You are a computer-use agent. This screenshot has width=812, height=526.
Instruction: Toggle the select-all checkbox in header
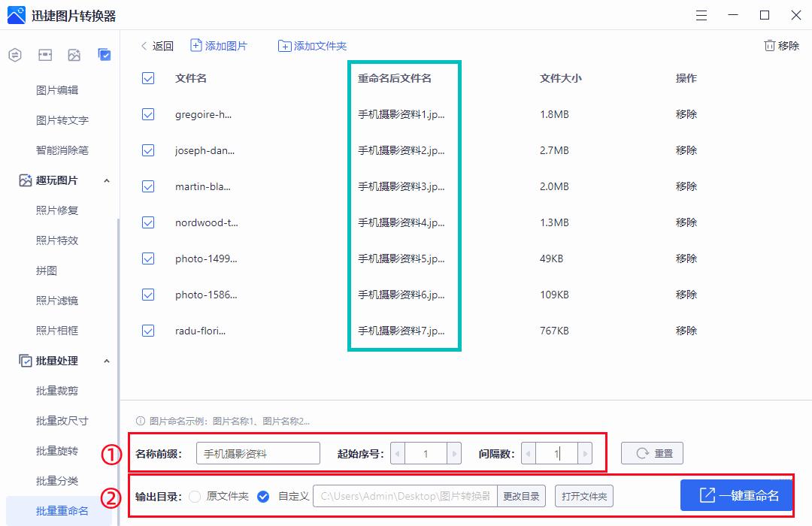147,77
